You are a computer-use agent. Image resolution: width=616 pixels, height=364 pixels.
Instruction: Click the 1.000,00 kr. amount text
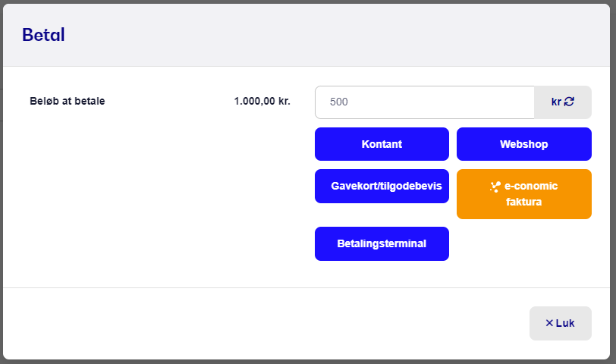point(262,102)
